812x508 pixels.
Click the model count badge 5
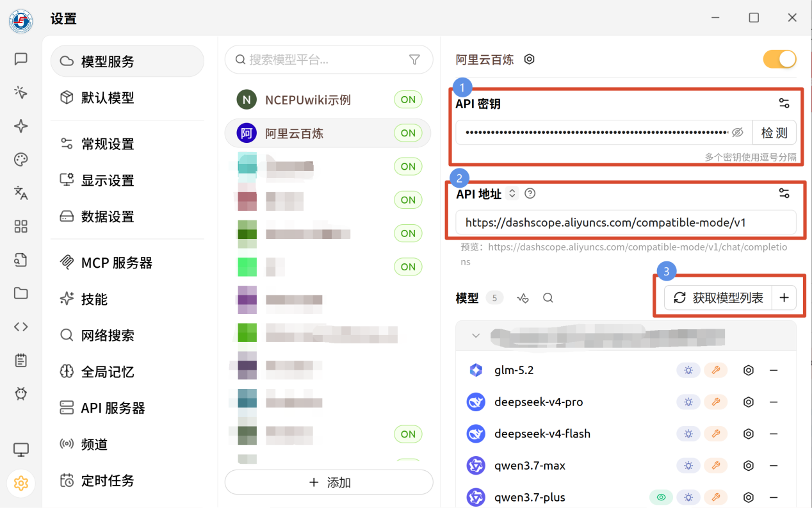coord(494,298)
